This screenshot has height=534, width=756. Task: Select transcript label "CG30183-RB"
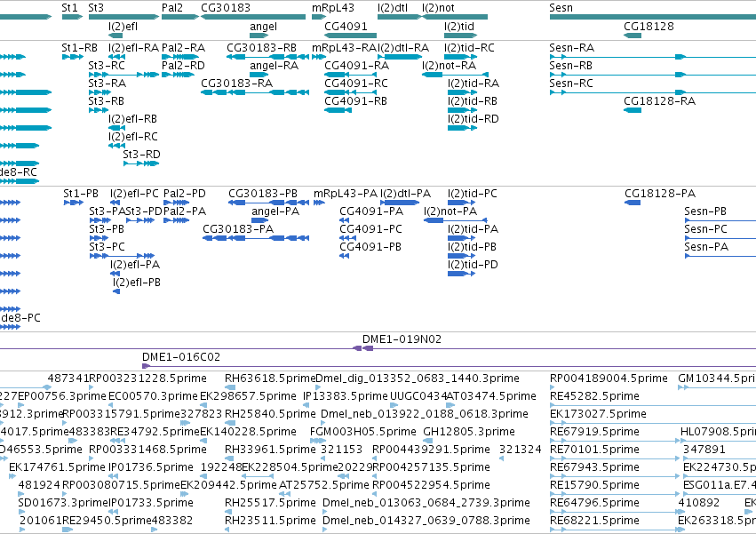point(261,48)
